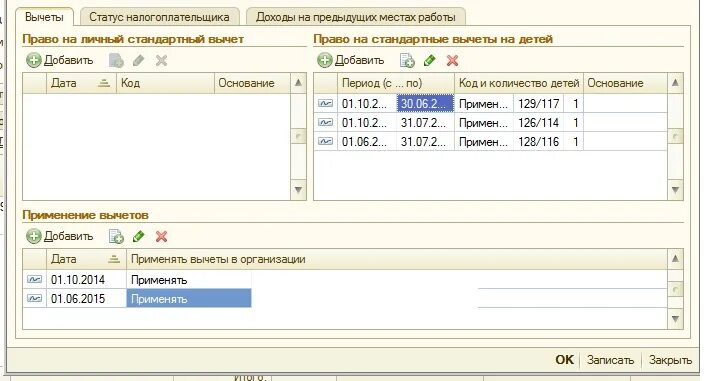
Task: Select the Код column header
Action: (165, 83)
